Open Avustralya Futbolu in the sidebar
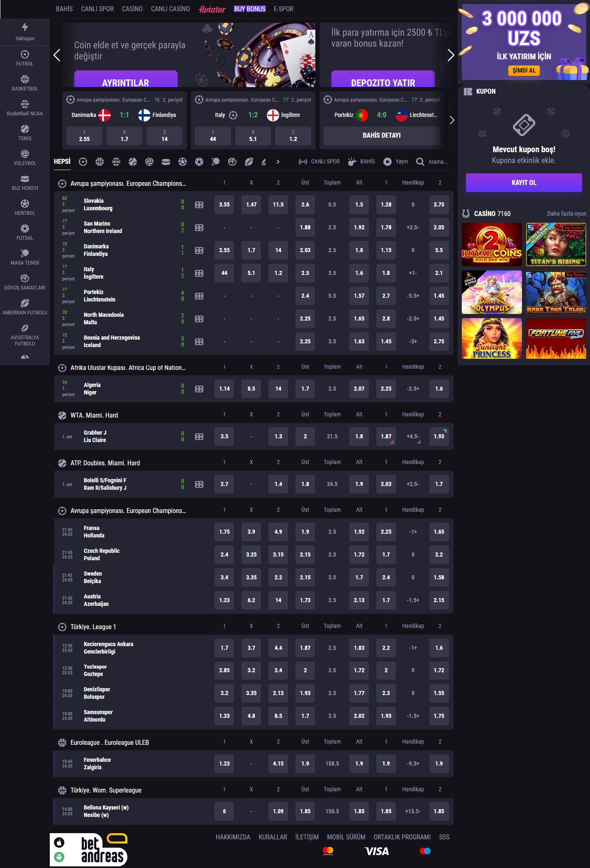The width and height of the screenshot is (590, 868). click(x=25, y=335)
